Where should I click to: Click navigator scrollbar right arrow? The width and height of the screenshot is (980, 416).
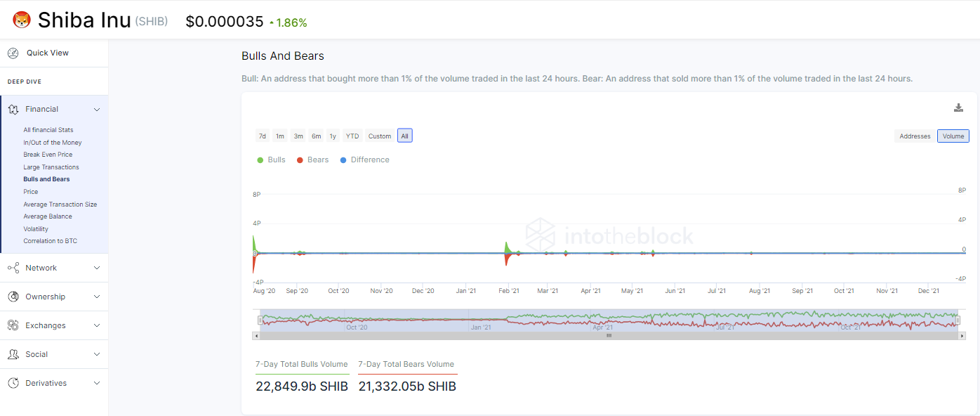(x=962, y=336)
